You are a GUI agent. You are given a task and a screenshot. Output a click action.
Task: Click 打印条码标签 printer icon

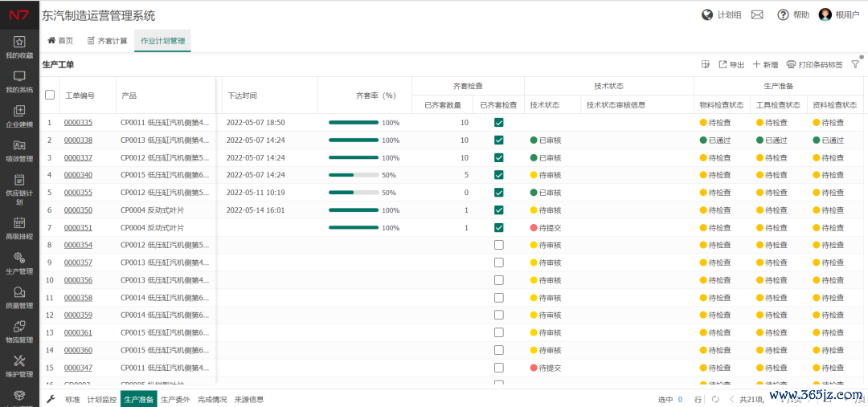[x=791, y=65]
